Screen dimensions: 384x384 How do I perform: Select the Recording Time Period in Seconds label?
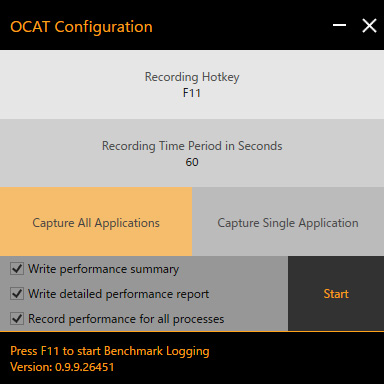click(192, 146)
